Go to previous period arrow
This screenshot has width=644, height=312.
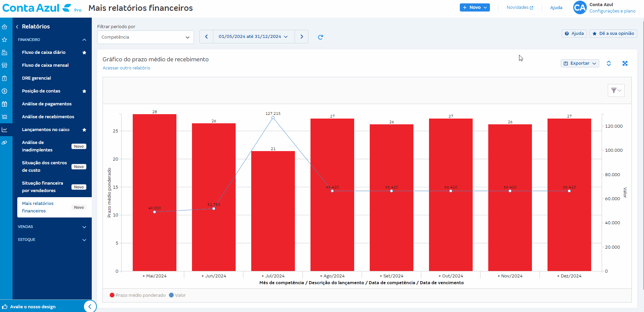coord(206,37)
